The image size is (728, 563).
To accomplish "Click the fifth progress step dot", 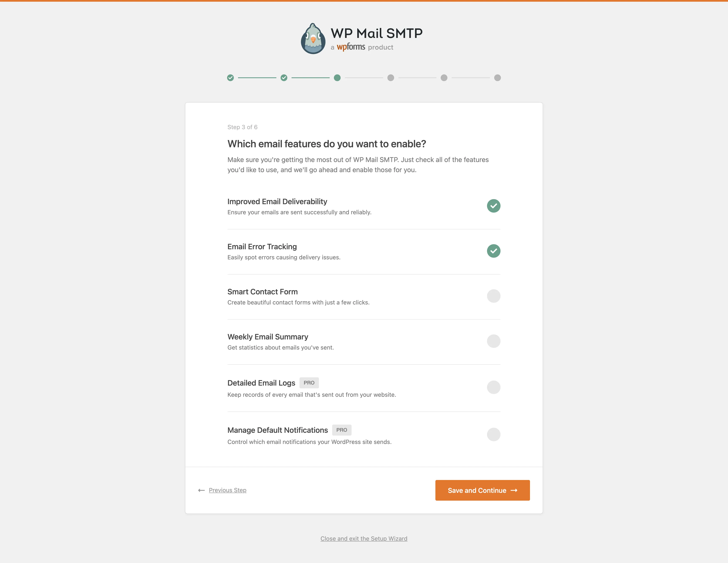I will click(x=444, y=78).
